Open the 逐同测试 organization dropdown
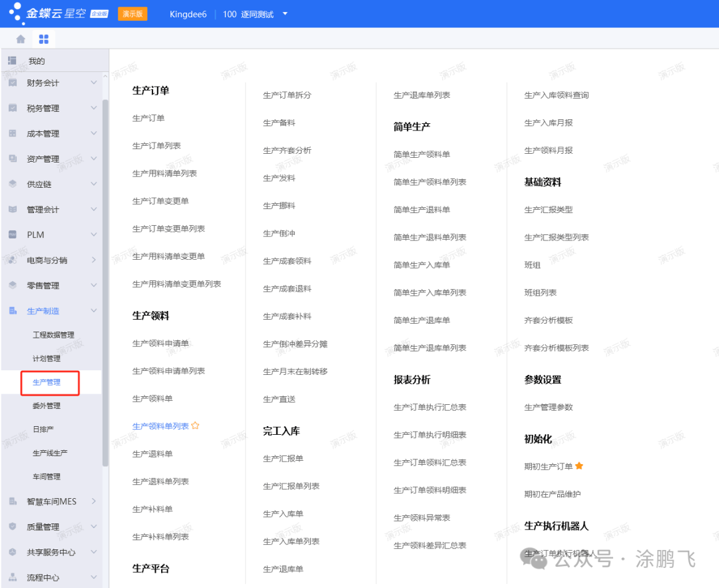Viewport: 719px width, 588px height. (285, 14)
